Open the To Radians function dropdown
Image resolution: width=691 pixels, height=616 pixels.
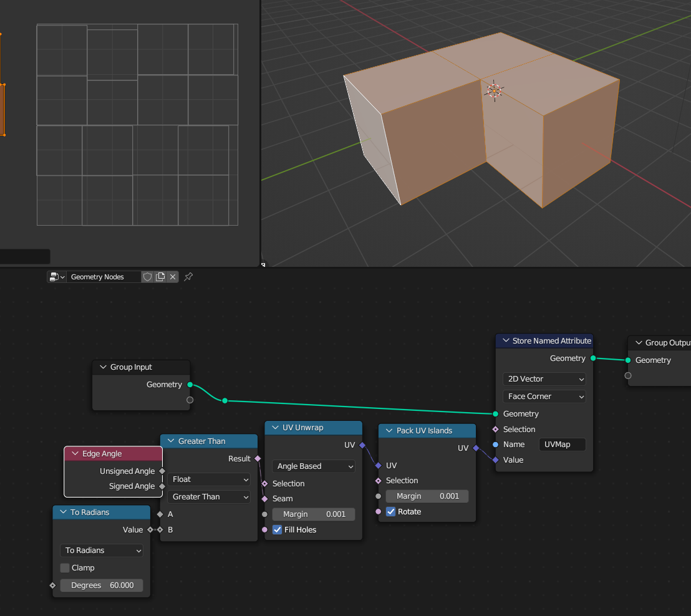102,551
